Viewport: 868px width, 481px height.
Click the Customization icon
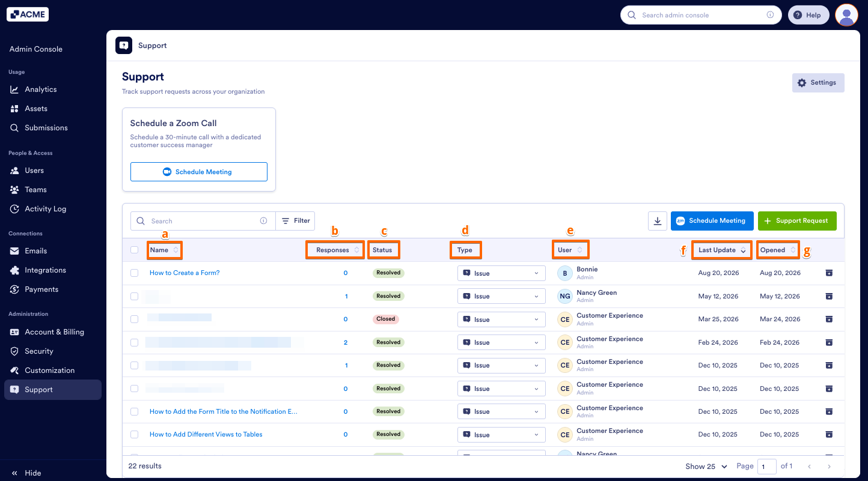[14, 371]
